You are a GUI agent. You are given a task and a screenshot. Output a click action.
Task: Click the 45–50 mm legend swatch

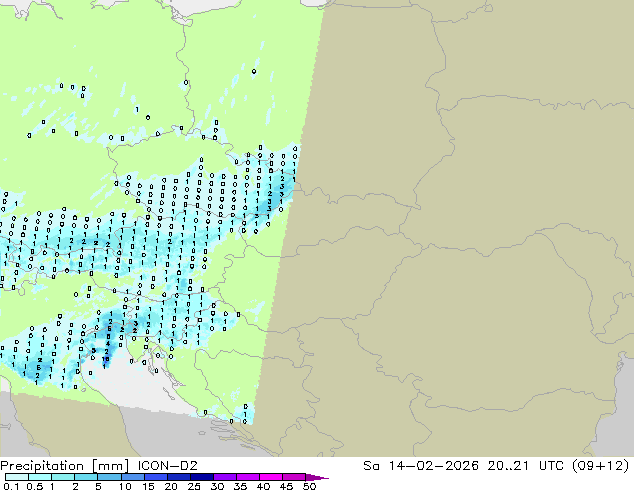(294, 477)
